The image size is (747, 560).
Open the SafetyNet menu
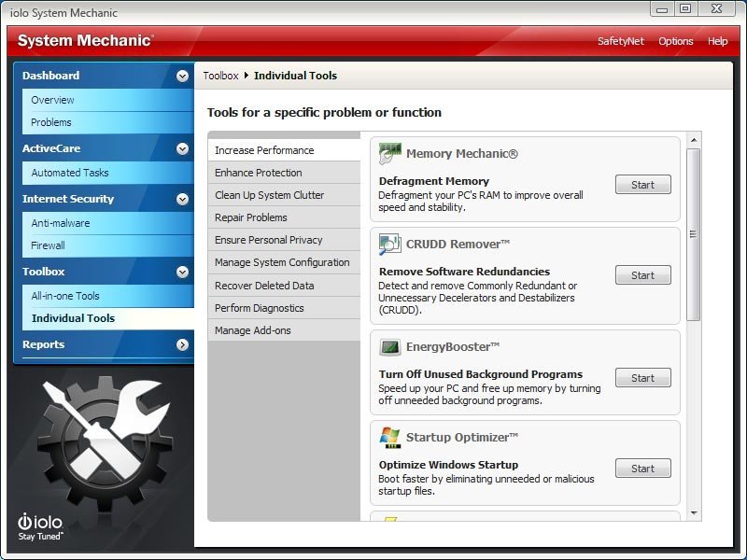coord(621,41)
